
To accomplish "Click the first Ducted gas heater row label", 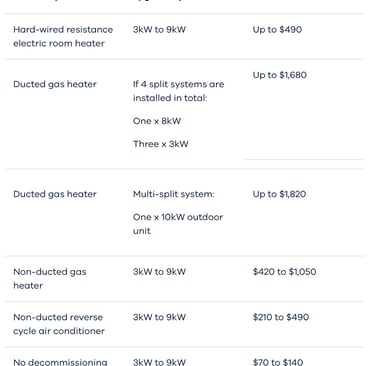I will coord(55,84).
